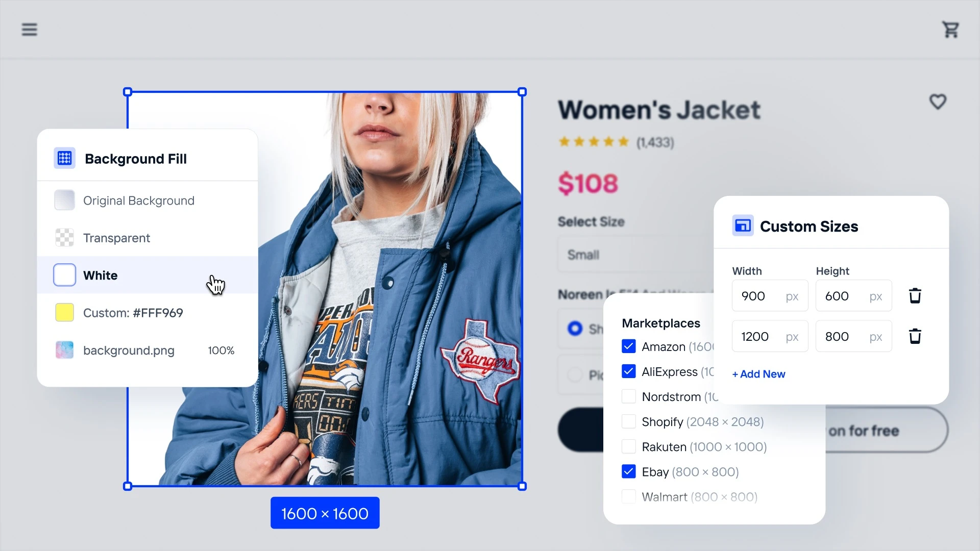Select the background.png fill thumbnail

click(x=65, y=350)
